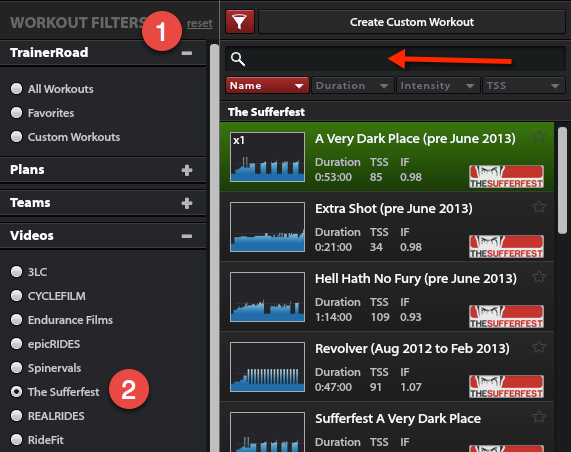The height and width of the screenshot is (452, 571).
Task: Click Sufferfest logo on Hell Hath No Fury row
Action: pos(506,317)
